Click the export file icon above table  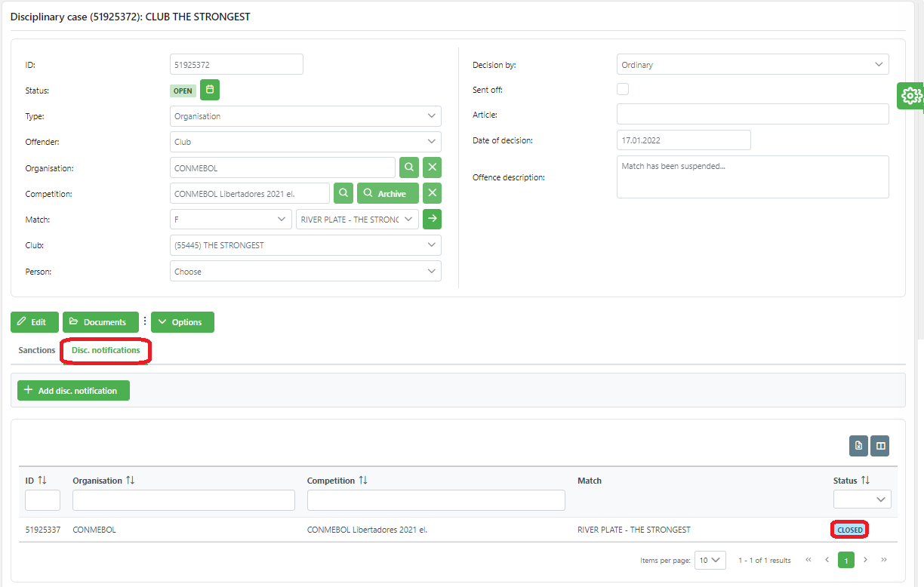tap(858, 446)
